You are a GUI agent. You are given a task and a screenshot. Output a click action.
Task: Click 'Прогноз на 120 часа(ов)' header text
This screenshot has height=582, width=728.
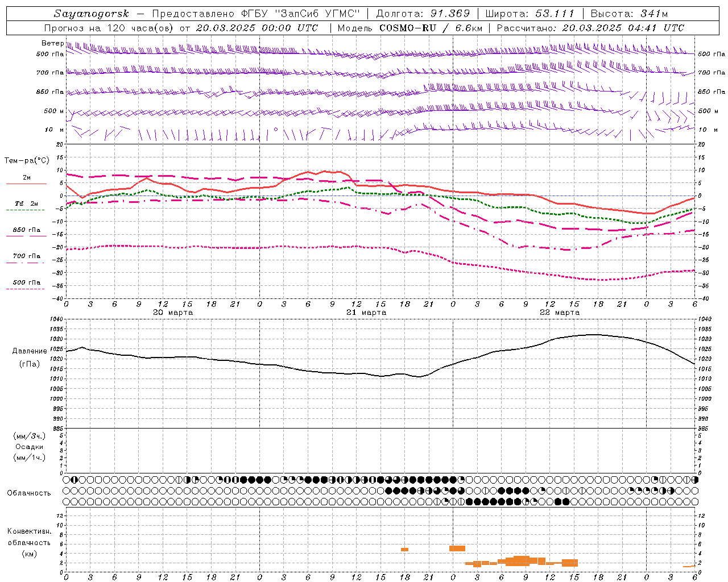click(109, 28)
